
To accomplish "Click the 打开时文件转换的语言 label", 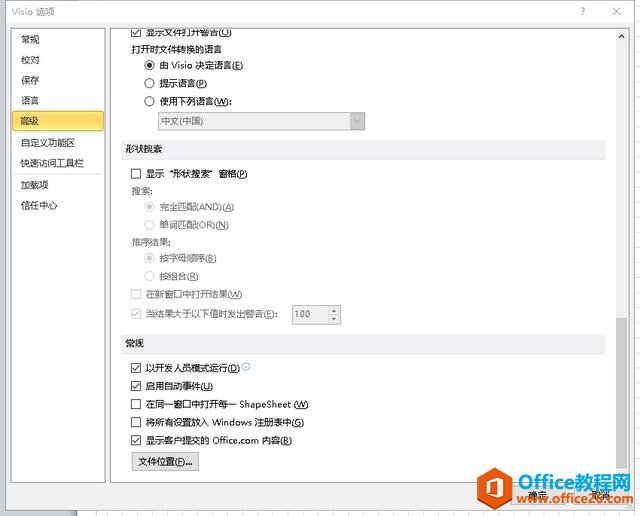I will tap(176, 49).
